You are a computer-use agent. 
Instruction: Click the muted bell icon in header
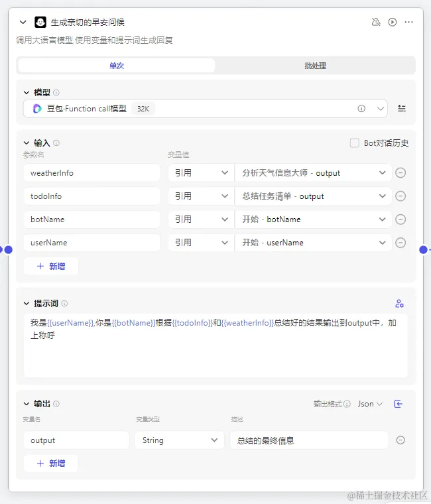[376, 22]
